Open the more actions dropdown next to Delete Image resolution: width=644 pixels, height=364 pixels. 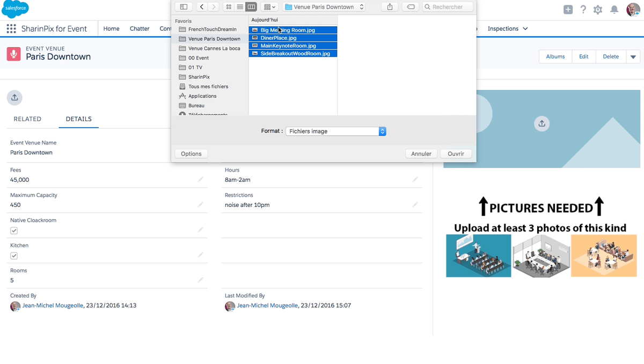click(633, 57)
